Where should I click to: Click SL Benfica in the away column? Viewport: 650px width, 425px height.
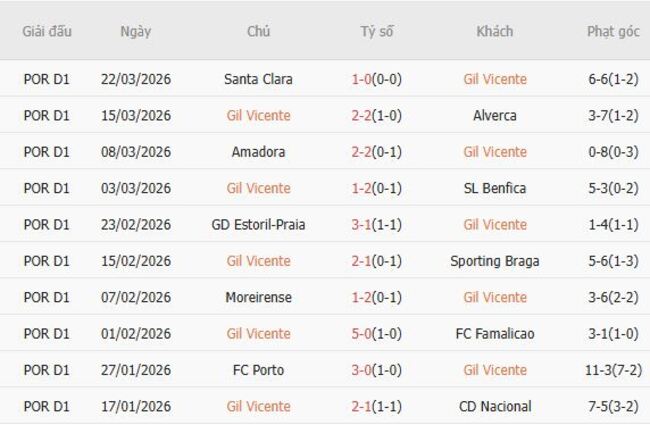pyautogui.click(x=495, y=188)
